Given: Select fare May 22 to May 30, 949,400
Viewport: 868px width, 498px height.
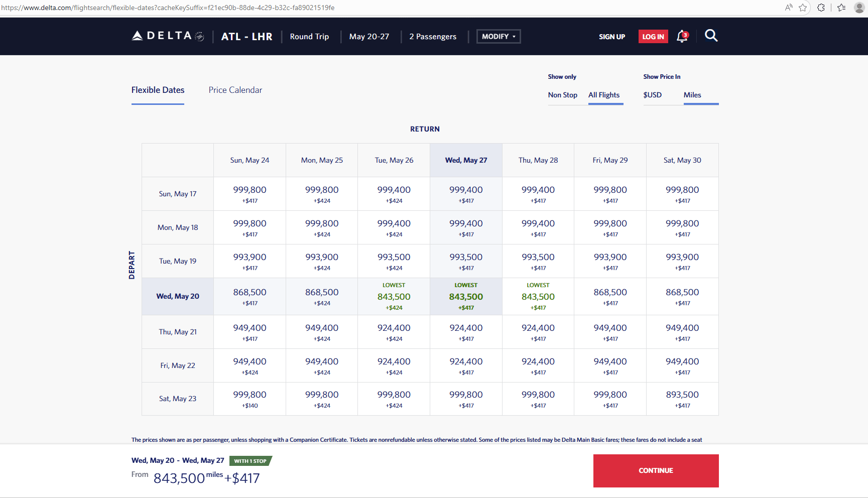Looking at the screenshot, I should pyautogui.click(x=682, y=365).
